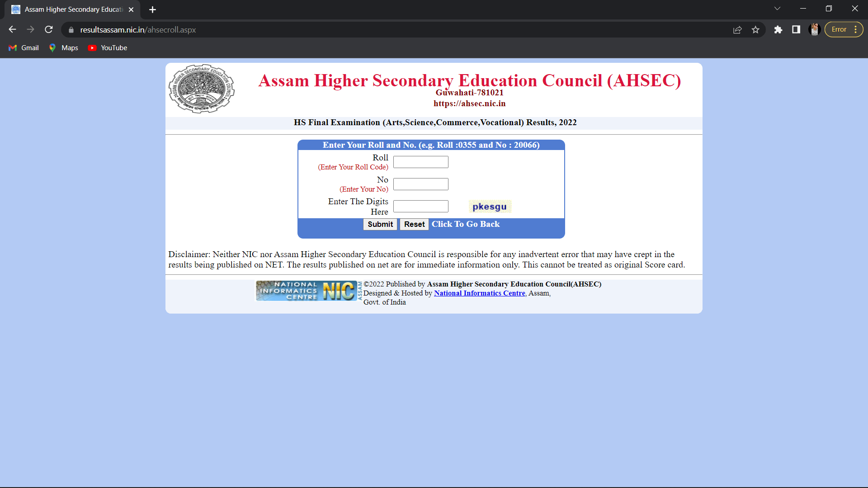Open the tab search chevron dropdown
Screen dimensions: 868x488
pyautogui.click(x=778, y=8)
